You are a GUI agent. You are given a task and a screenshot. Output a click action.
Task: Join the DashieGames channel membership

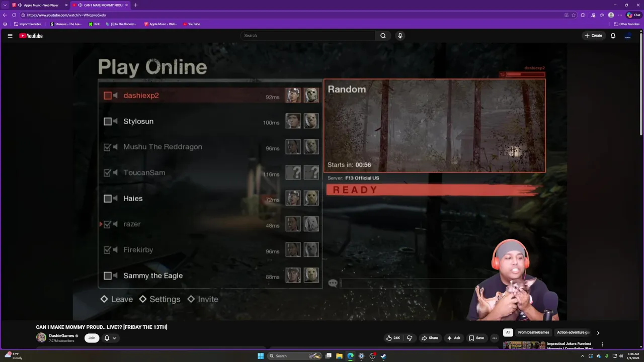tap(92, 338)
